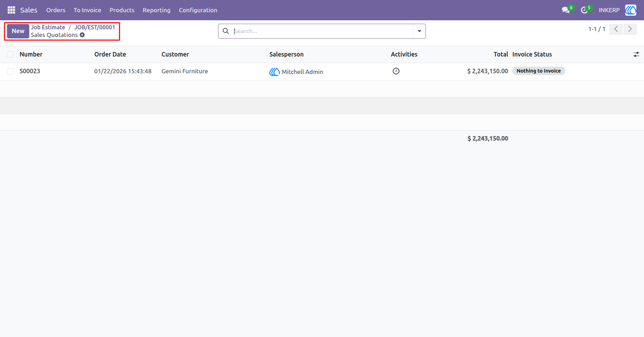The image size is (644, 337).
Task: Click the INKERP company name
Action: [609, 10]
